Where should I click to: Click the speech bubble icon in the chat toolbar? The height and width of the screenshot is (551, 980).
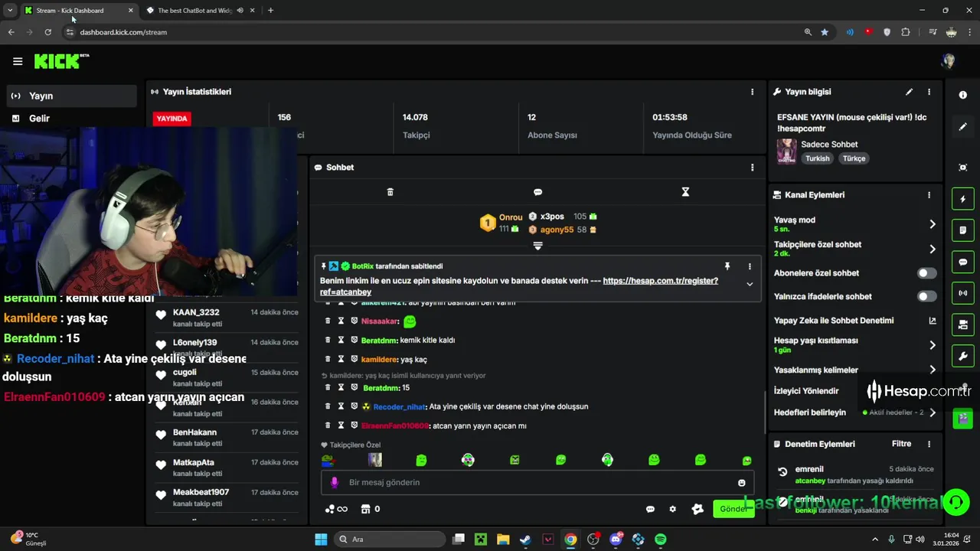(x=537, y=192)
